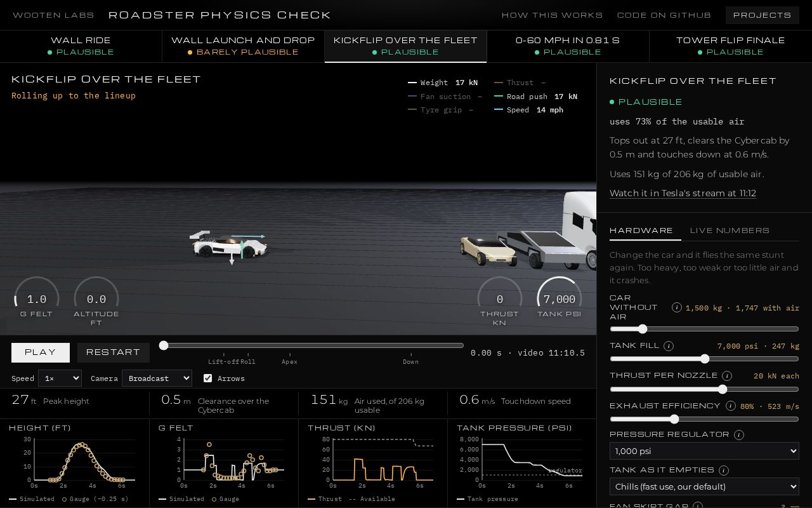Click the Play button
The height and width of the screenshot is (508, 812).
pos(41,352)
